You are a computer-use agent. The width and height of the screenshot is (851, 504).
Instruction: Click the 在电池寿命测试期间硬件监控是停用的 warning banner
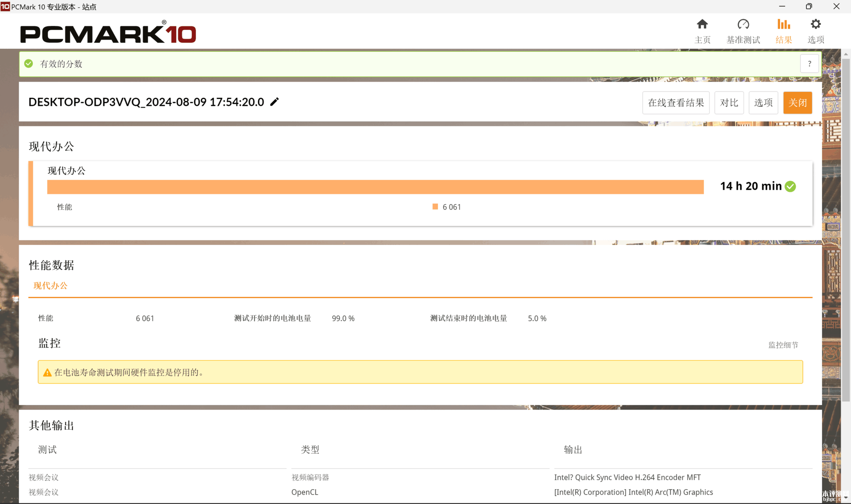click(420, 372)
